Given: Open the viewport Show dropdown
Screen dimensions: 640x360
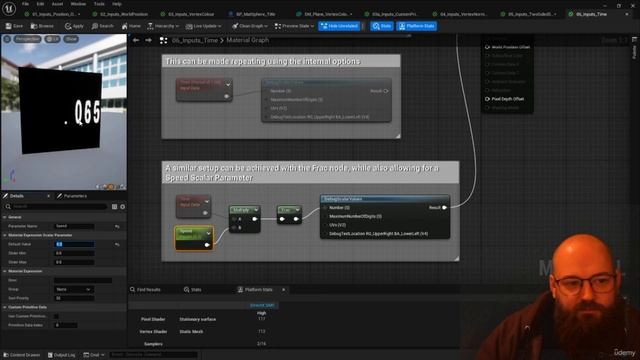Looking at the screenshot, I should pyautogui.click(x=71, y=39).
